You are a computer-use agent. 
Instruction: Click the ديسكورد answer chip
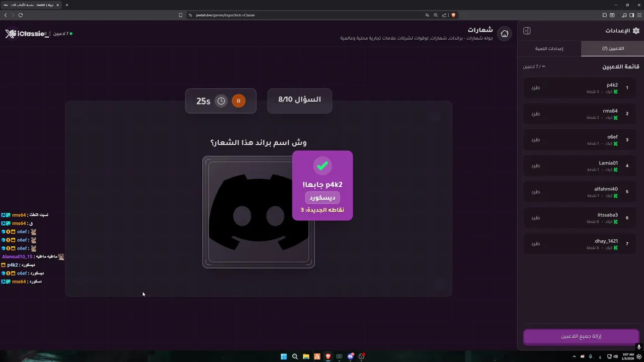pyautogui.click(x=323, y=198)
